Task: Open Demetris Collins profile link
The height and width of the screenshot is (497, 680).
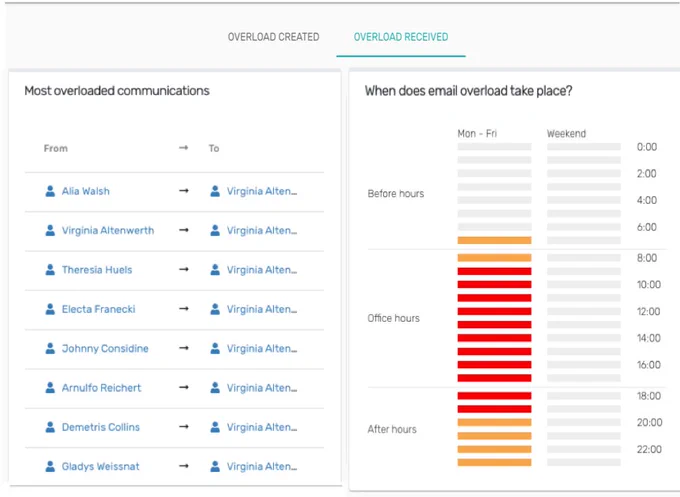Action: (x=101, y=427)
